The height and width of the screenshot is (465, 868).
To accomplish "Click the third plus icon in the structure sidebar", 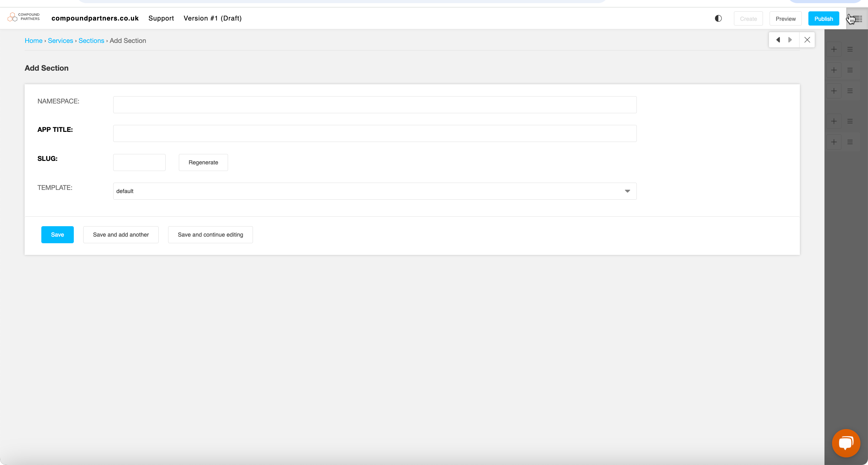I will [834, 91].
